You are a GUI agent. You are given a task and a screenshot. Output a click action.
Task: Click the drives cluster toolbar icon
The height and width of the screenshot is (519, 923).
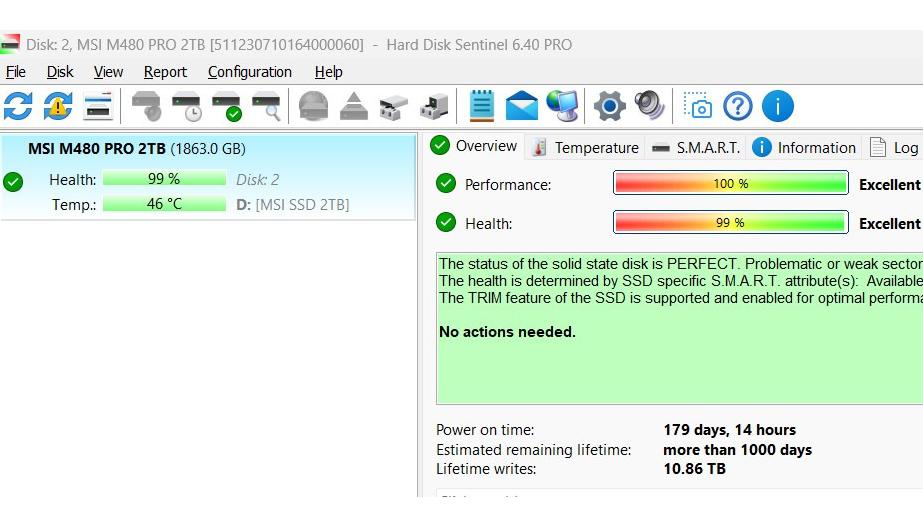coord(393,107)
